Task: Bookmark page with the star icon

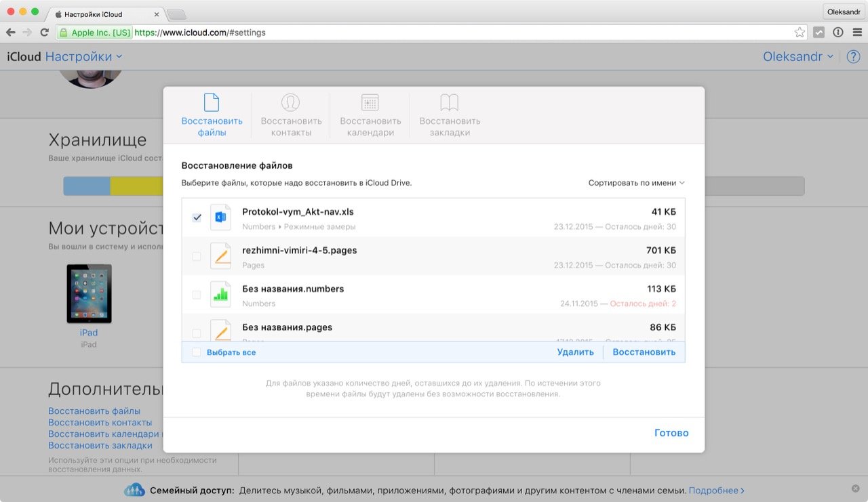Action: 800,33
